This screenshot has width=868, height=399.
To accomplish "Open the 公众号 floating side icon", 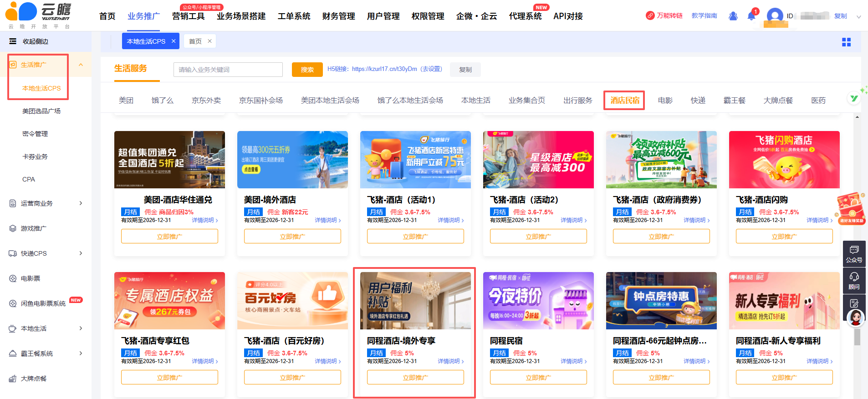I will (854, 253).
